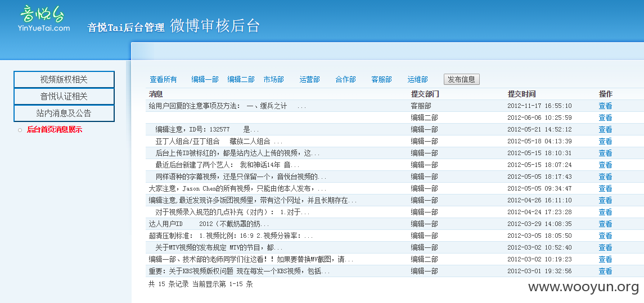Filter messages by 编辑一部 tab
This screenshot has height=303, width=644.
coord(205,80)
